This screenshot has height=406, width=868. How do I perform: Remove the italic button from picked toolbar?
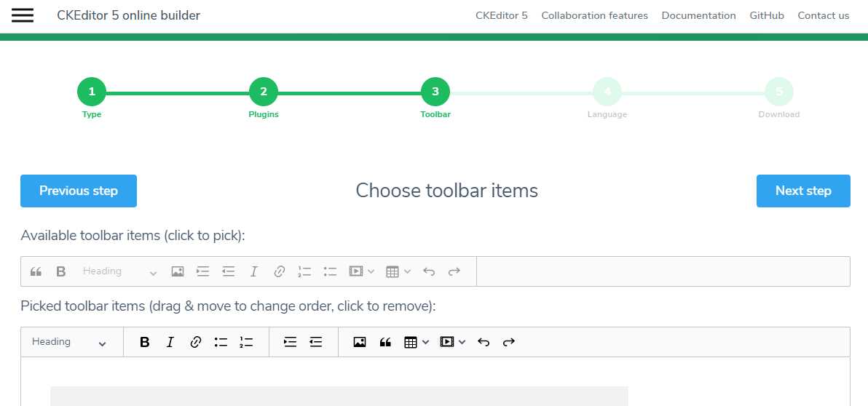(x=170, y=343)
